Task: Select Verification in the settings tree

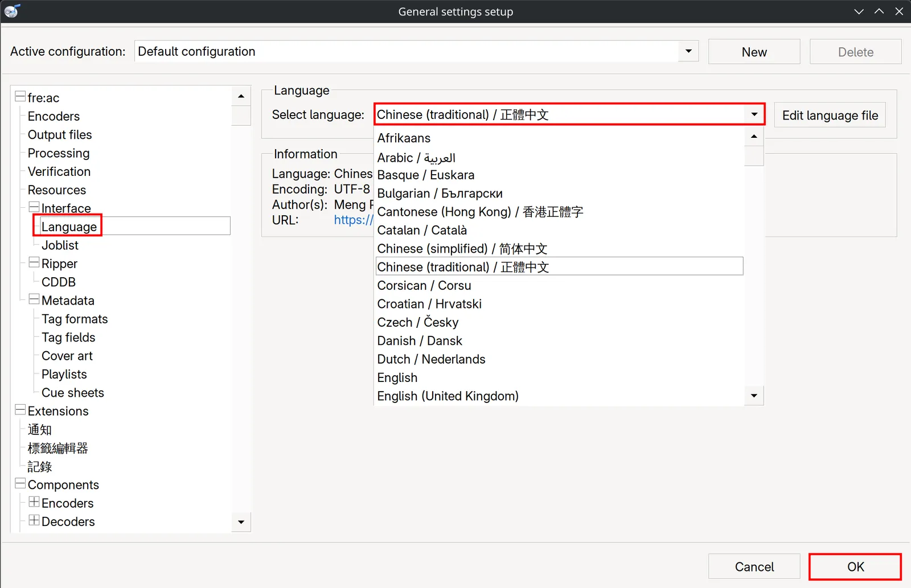Action: [x=59, y=171]
